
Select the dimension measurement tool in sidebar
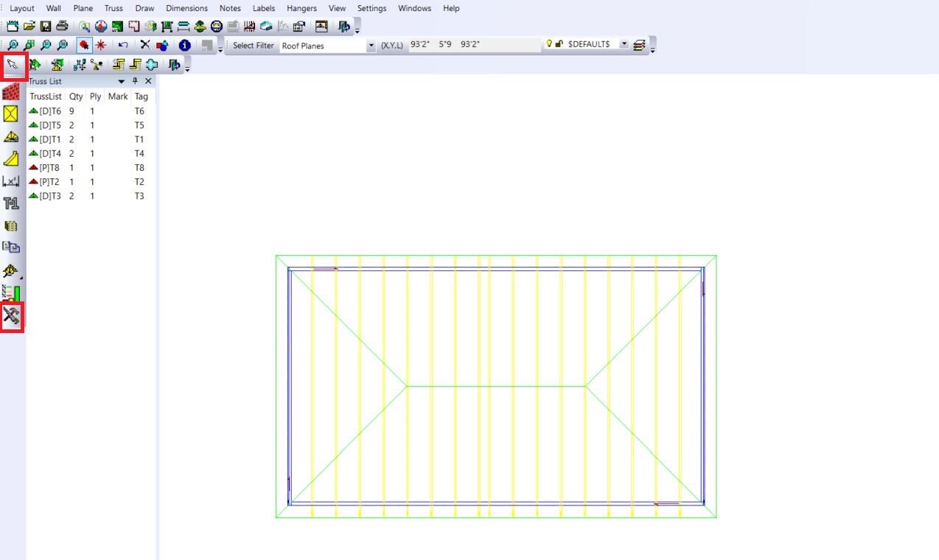click(11, 181)
